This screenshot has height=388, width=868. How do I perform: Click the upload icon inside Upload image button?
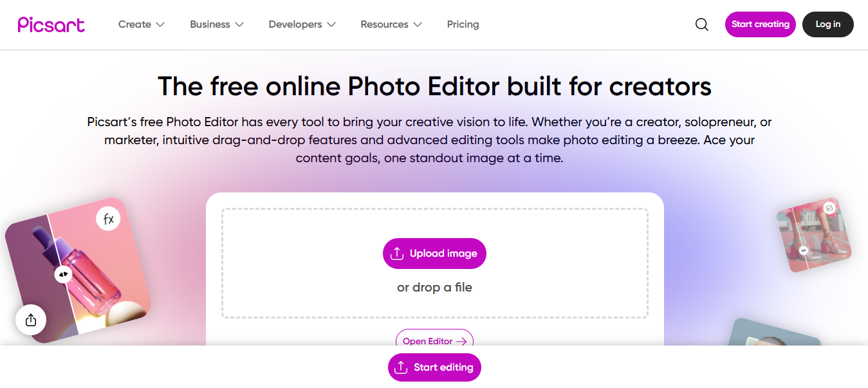tap(398, 254)
